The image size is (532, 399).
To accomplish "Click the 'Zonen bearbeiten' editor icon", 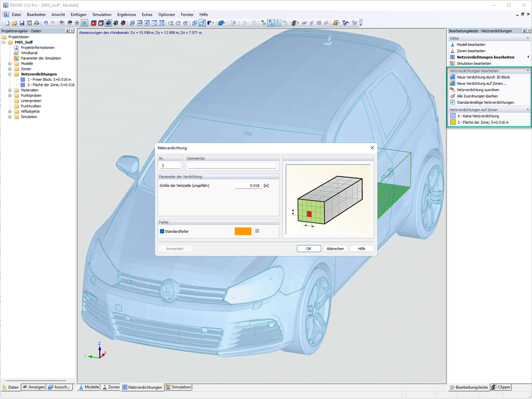I will [452, 51].
